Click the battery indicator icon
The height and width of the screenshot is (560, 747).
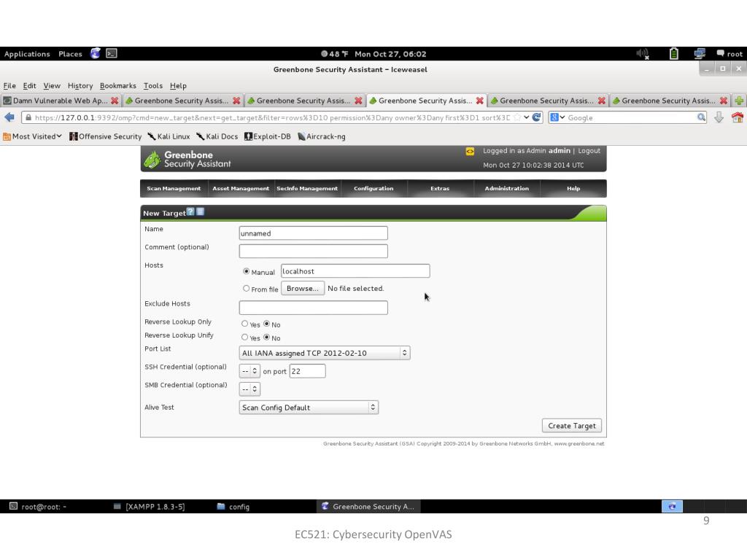[673, 54]
